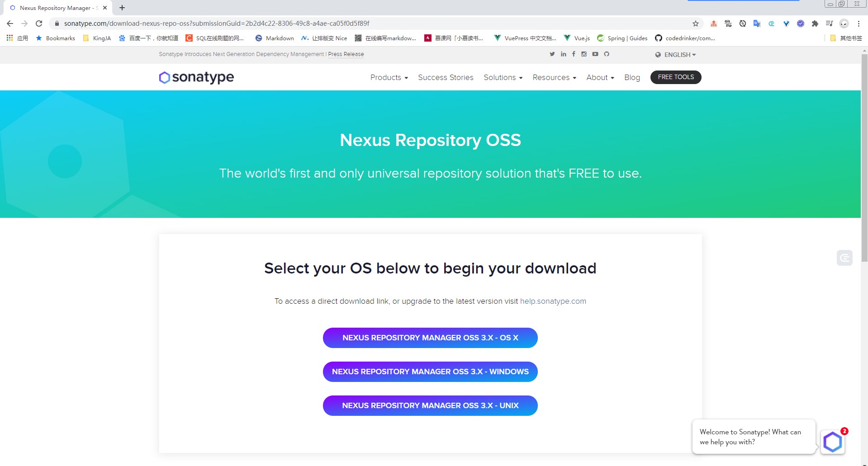Open the 百度一下 bookmark
868x466 pixels.
(x=148, y=38)
